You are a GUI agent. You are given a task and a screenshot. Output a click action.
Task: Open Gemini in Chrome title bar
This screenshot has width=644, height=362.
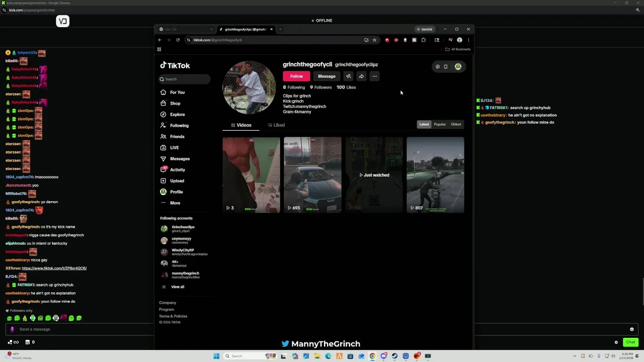point(425,29)
